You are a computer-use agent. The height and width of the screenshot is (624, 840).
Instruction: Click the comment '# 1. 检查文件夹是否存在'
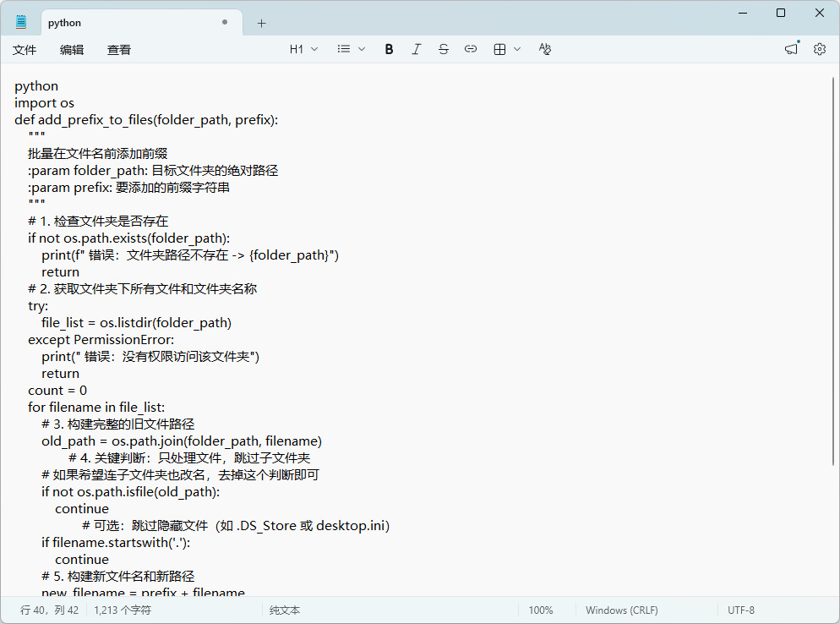98,222
